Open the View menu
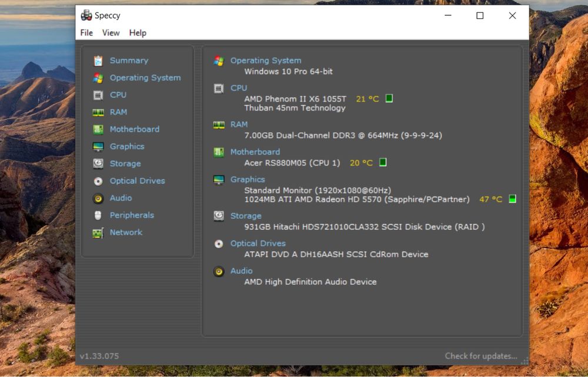Viewport: 588px width, 377px height. tap(111, 33)
